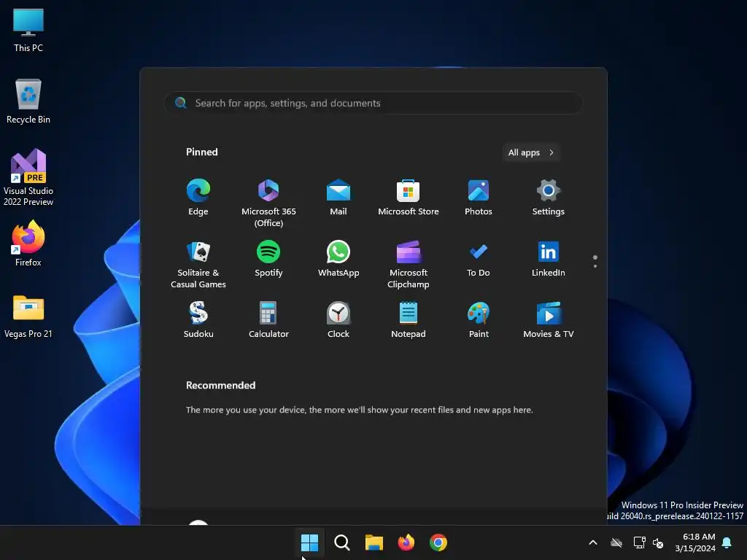Screen dimensions: 747x560
Task: Open Firefox from the taskbar
Action: pos(406,542)
